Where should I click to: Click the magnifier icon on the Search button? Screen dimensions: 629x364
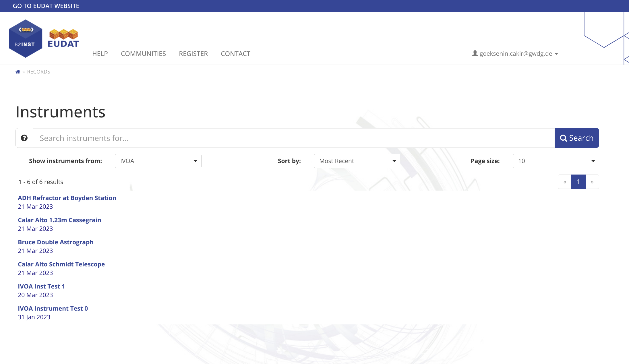pyautogui.click(x=563, y=138)
